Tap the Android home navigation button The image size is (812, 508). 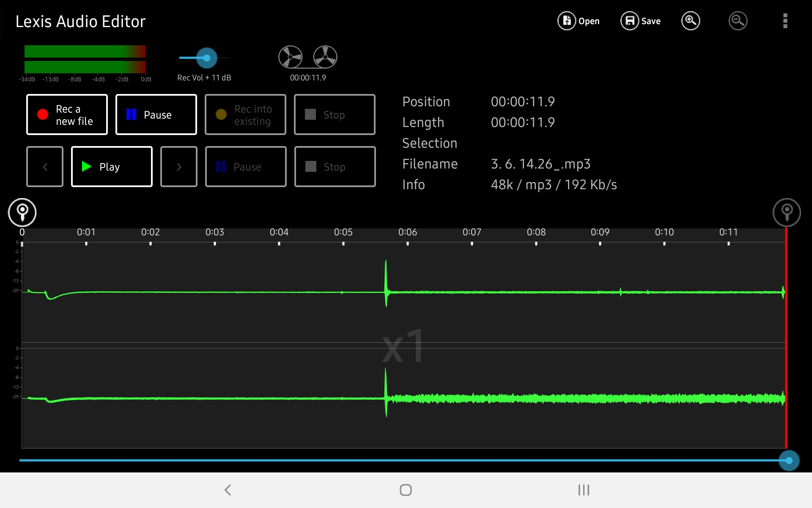coord(406,490)
